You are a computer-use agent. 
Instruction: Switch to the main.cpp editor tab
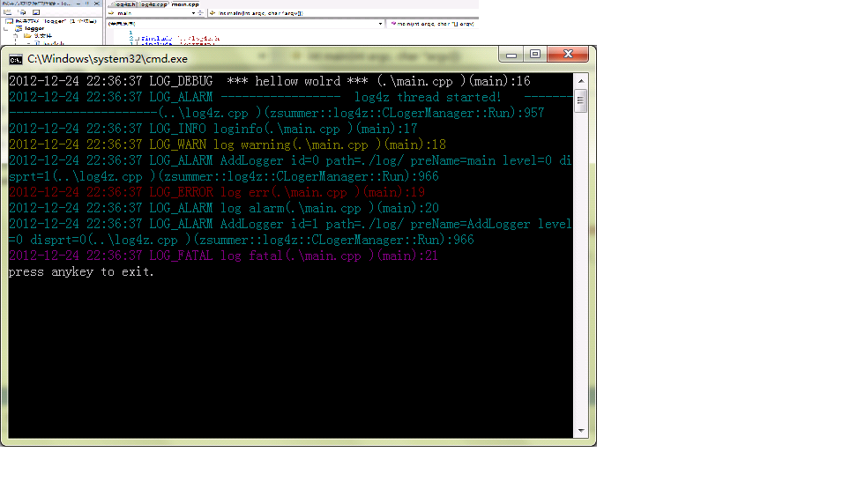[x=185, y=4]
